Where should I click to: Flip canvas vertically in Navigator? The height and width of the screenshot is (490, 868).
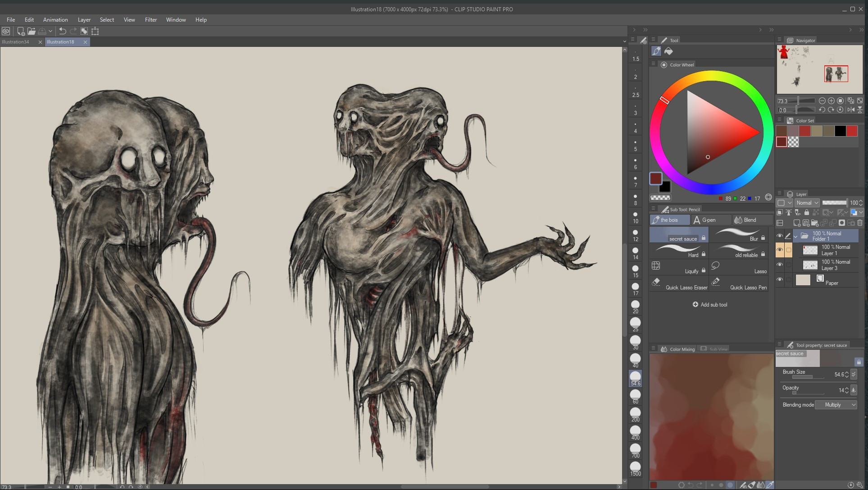point(859,110)
